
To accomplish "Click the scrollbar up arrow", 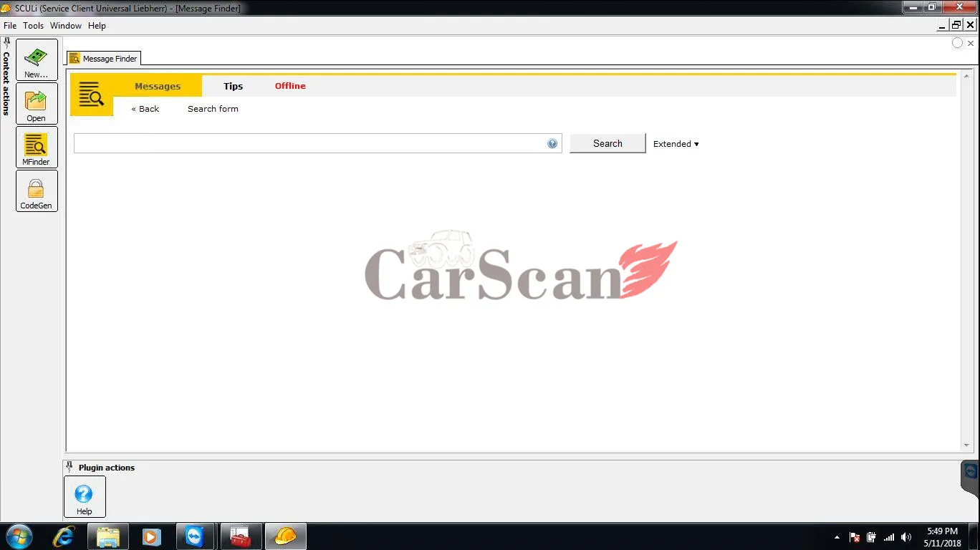I will [966, 75].
